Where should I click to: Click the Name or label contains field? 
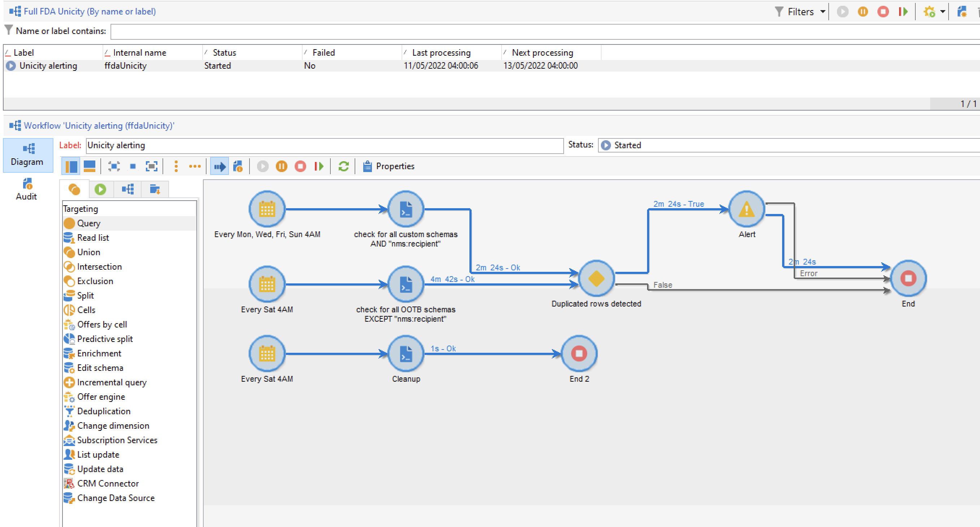click(533, 31)
